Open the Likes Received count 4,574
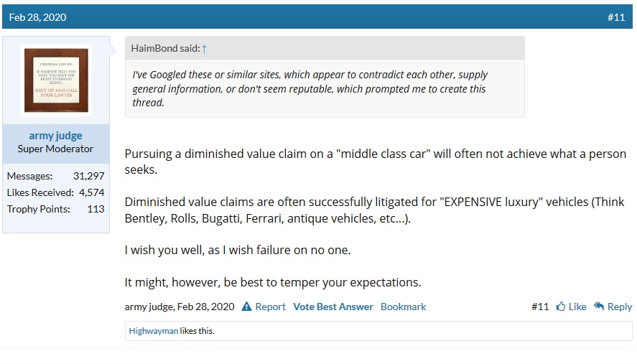This screenshot has height=364, width=637. pyautogui.click(x=92, y=192)
